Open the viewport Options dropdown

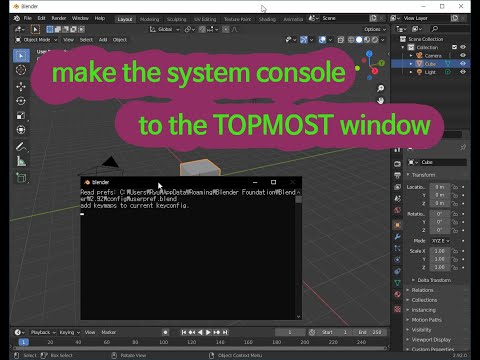(375, 29)
